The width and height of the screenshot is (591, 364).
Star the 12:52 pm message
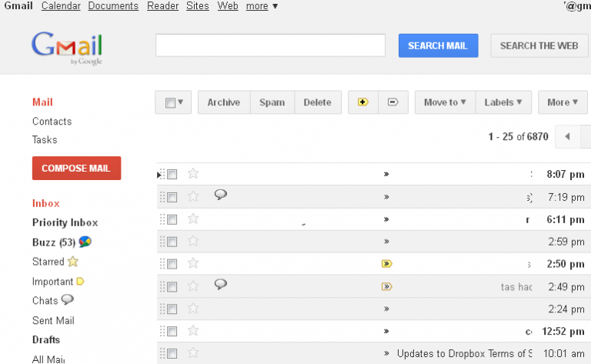pos(193,330)
